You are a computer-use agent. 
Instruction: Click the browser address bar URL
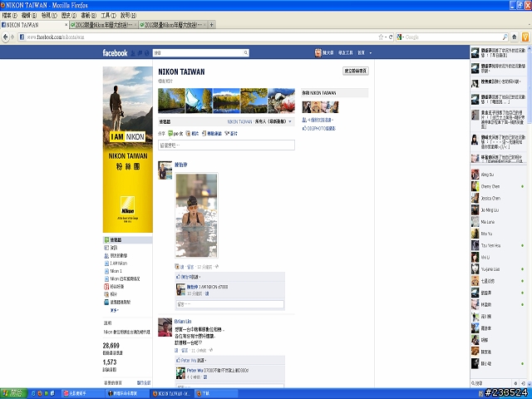[x=56, y=37]
